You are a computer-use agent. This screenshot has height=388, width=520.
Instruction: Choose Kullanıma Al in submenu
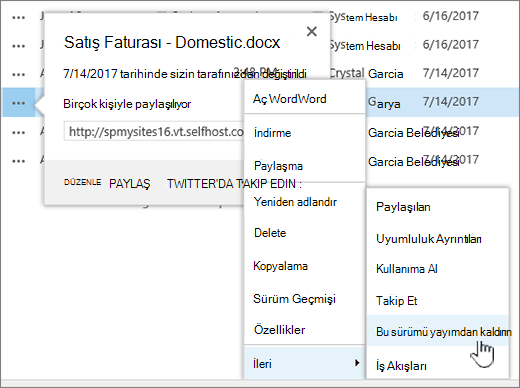coord(437,269)
